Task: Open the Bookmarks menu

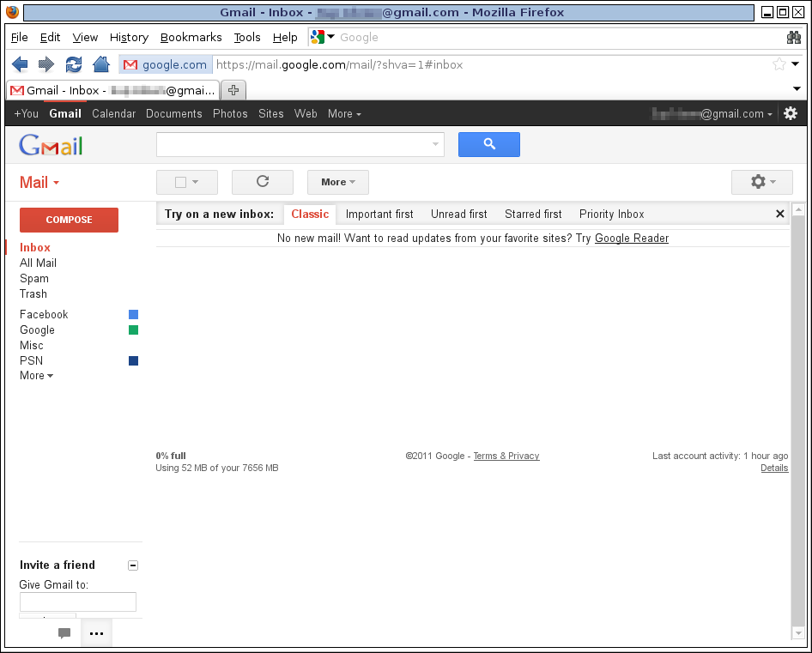Action: pyautogui.click(x=191, y=37)
